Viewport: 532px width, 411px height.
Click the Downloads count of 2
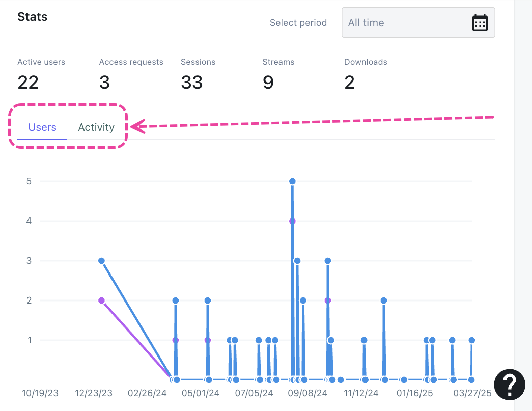(x=349, y=82)
